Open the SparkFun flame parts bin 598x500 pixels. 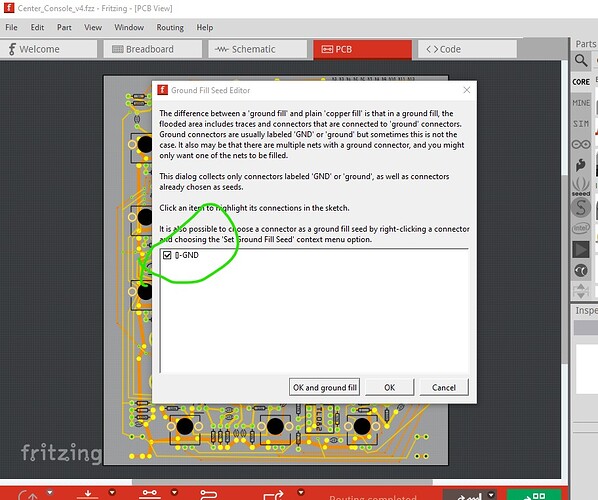pyautogui.click(x=581, y=165)
